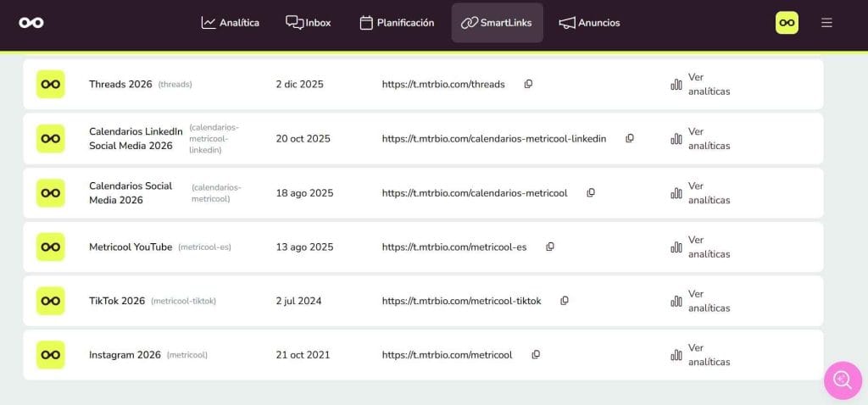Image resolution: width=868 pixels, height=405 pixels.
Task: Copy the Metricool YouTube link URL
Action: click(x=550, y=247)
